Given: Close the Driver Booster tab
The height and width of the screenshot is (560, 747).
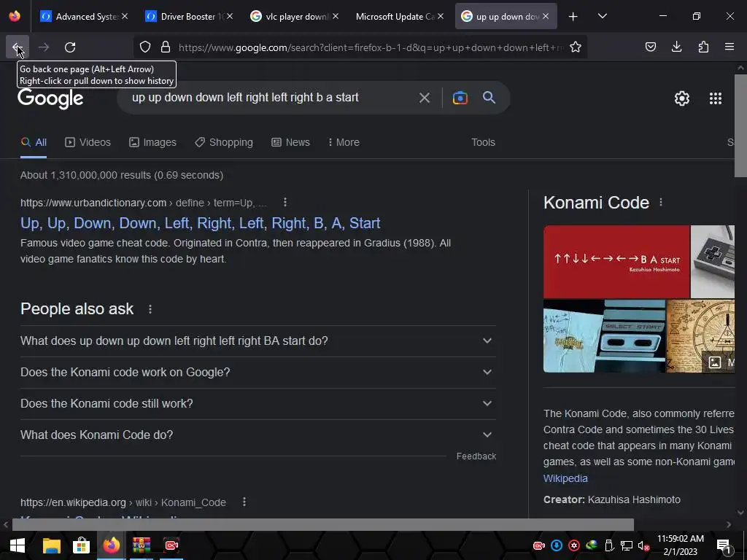Looking at the screenshot, I should pyautogui.click(x=230, y=16).
